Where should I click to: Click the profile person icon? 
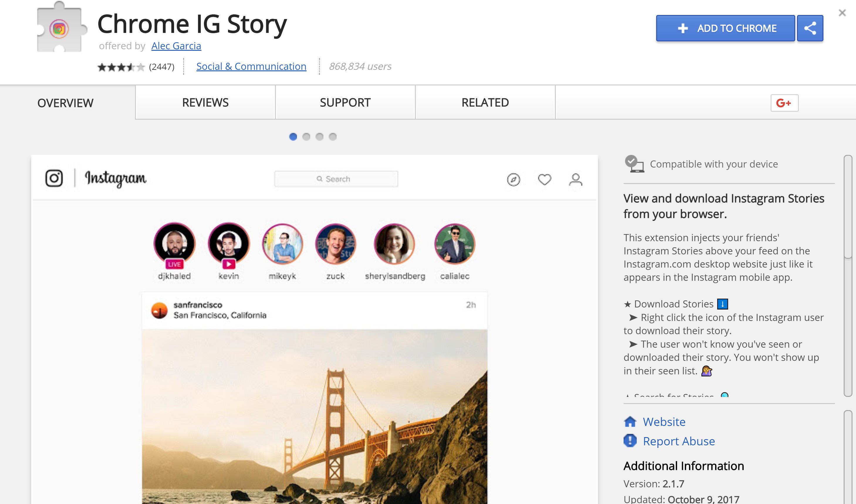coord(575,180)
